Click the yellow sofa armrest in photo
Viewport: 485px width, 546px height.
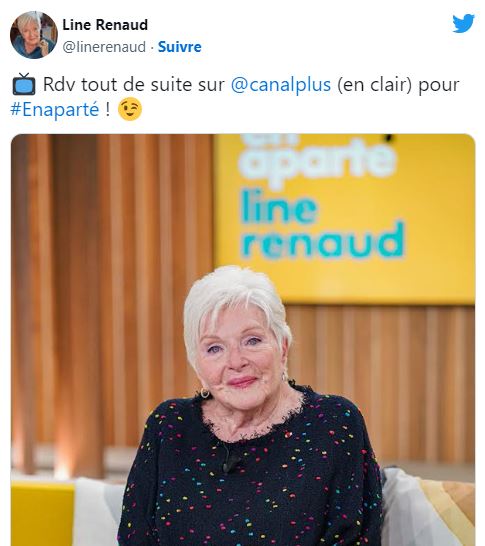coord(42,513)
